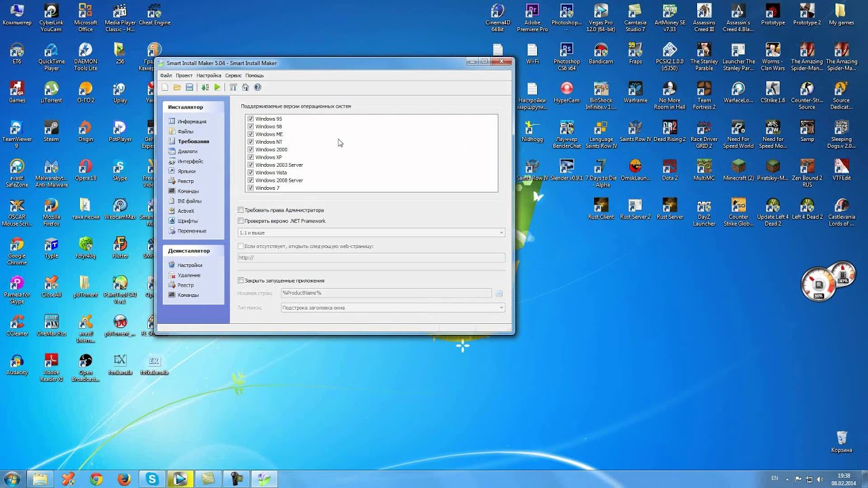Viewport: 868px width, 488px height.
Task: Launch Google Chrome from the taskbar
Action: pos(96,479)
